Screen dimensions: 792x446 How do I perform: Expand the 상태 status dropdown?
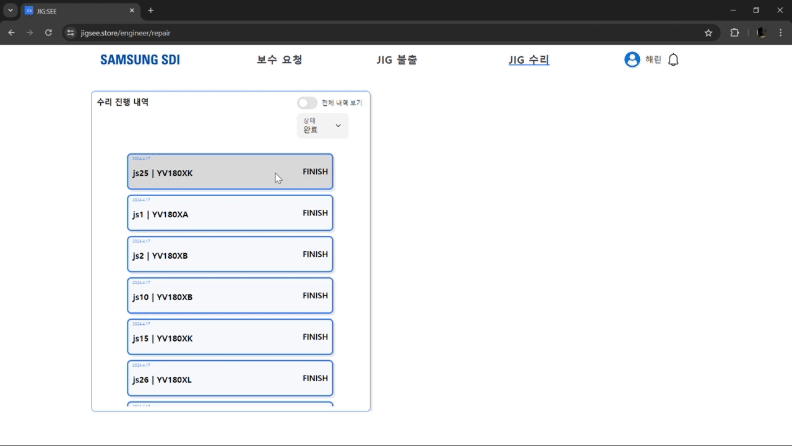(x=322, y=126)
